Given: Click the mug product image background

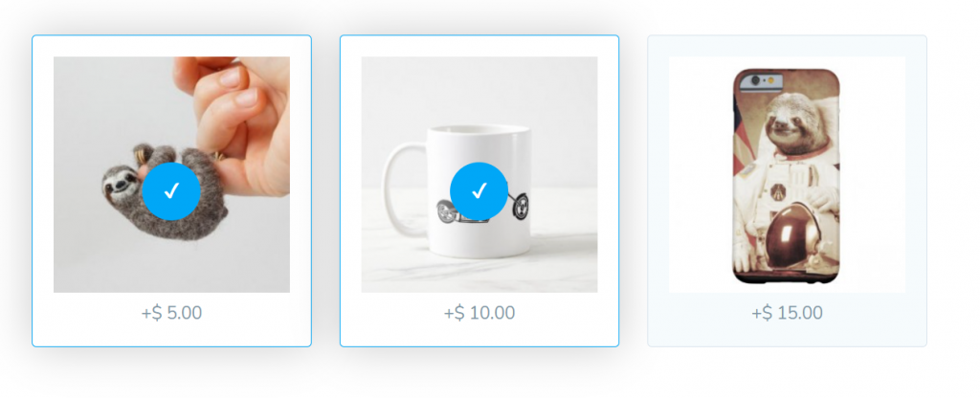Looking at the screenshot, I should pyautogui.click(x=479, y=94).
